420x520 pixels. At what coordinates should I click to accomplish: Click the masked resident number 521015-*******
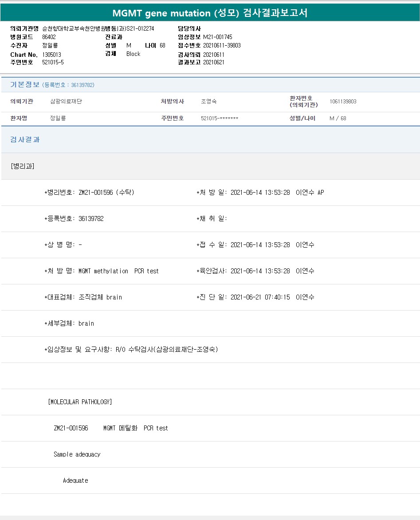(x=220, y=118)
